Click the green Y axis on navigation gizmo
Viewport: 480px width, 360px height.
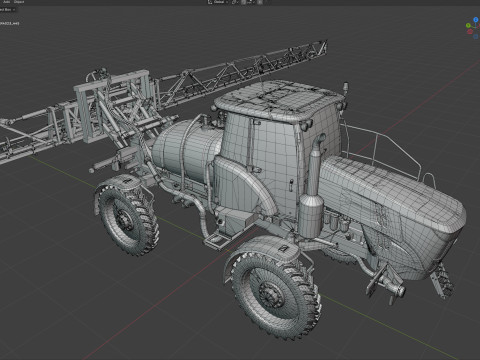(468, 25)
